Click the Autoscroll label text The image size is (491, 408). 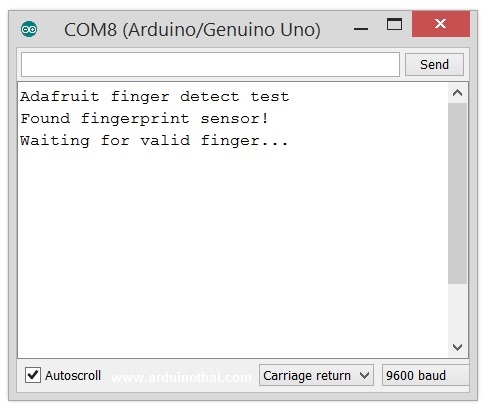point(73,376)
